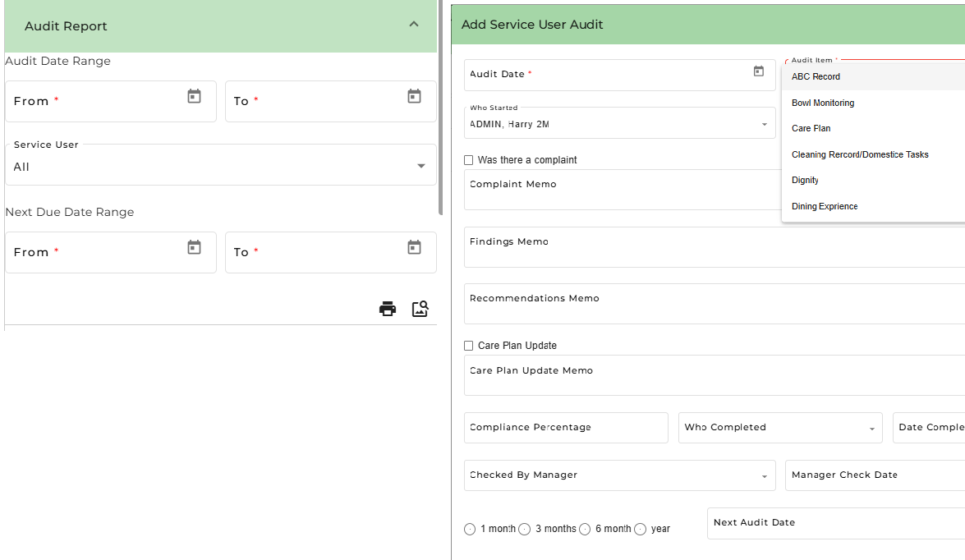
Task: Click the Audit Report panel scrollbar
Action: click(440, 108)
